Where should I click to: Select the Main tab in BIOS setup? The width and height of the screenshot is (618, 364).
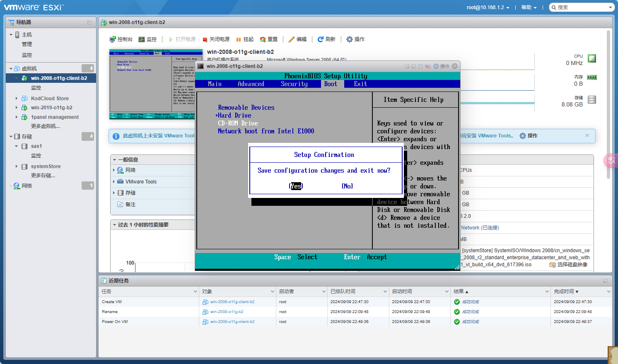(x=215, y=84)
